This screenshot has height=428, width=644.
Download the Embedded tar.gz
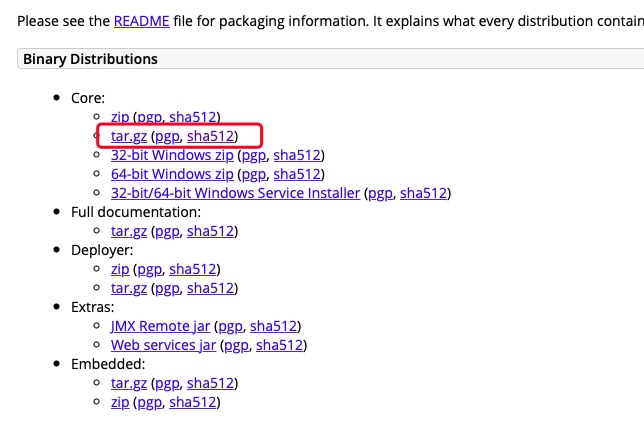pyautogui.click(x=129, y=383)
